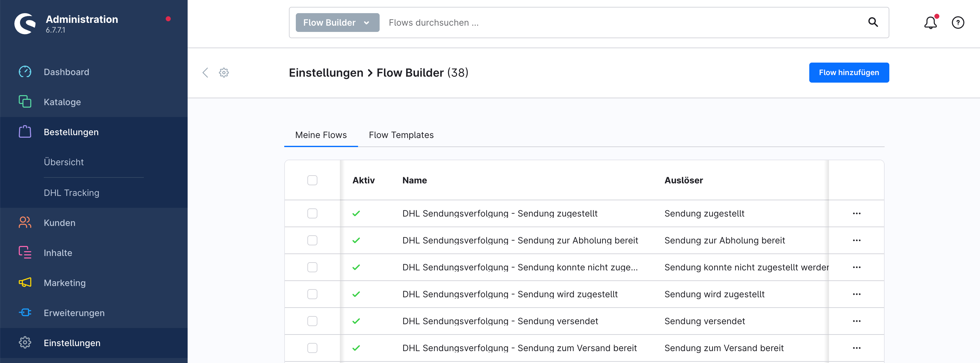This screenshot has width=980, height=363.
Task: Check the Sendung zugestellt flow row checkbox
Action: click(x=312, y=213)
